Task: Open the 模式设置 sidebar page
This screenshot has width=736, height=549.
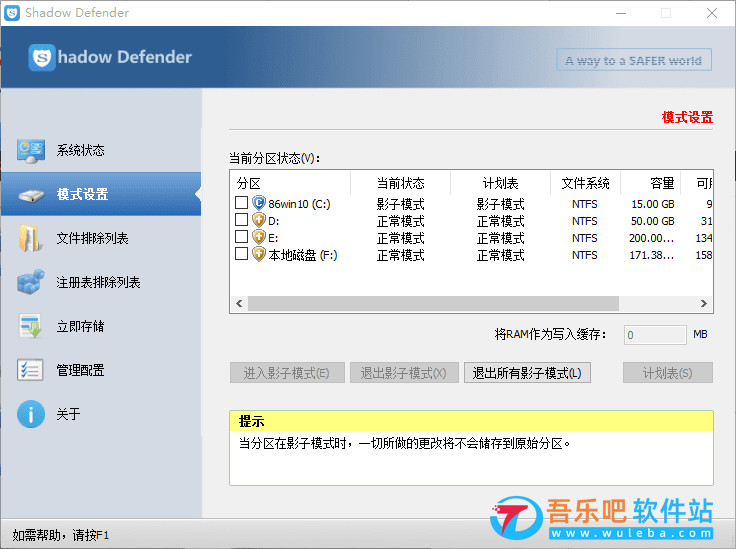Action: click(x=101, y=194)
